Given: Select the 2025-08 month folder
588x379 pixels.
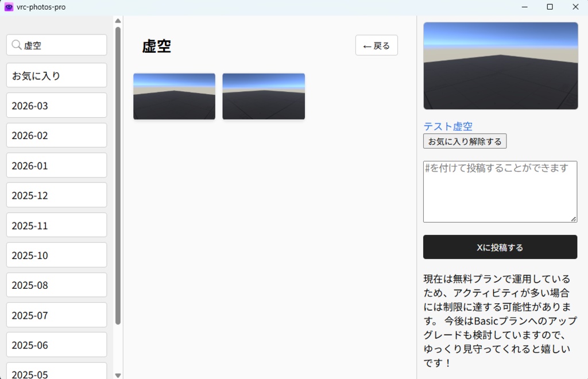Looking at the screenshot, I should 56,285.
